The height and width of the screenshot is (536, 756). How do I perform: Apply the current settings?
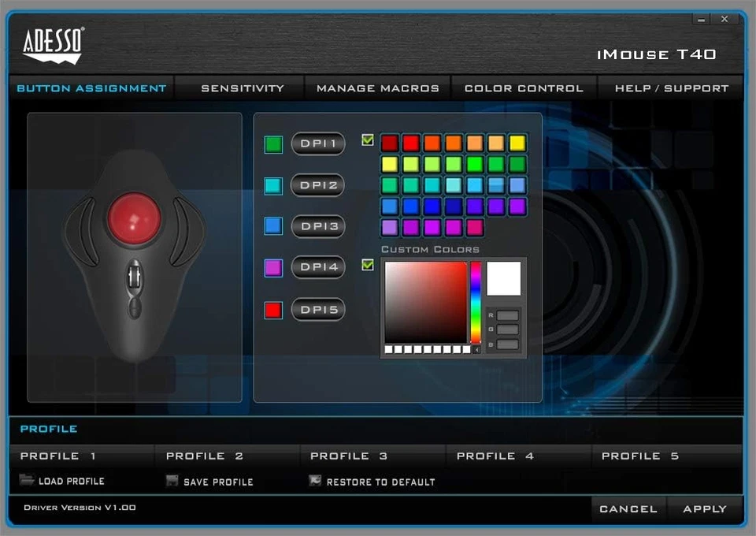click(705, 509)
